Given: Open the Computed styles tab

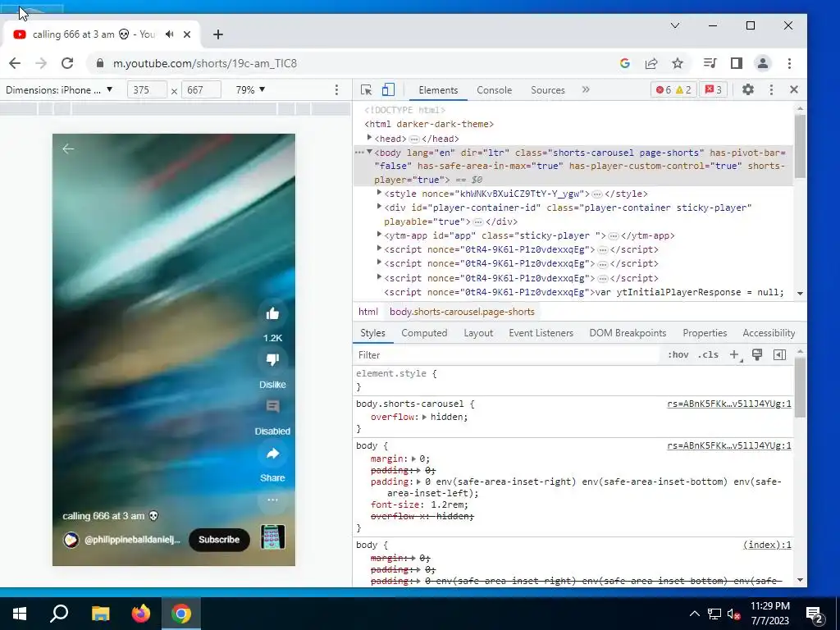Looking at the screenshot, I should coord(424,333).
